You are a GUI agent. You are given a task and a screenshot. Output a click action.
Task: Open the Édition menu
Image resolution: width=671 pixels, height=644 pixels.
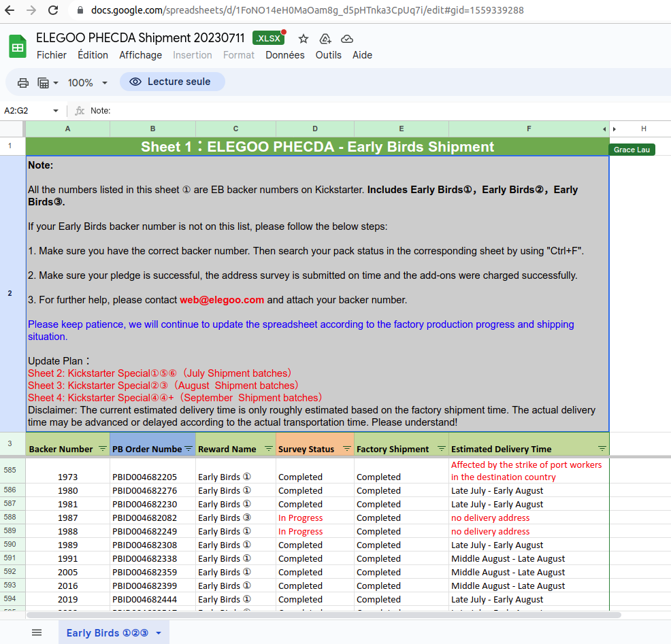(93, 55)
